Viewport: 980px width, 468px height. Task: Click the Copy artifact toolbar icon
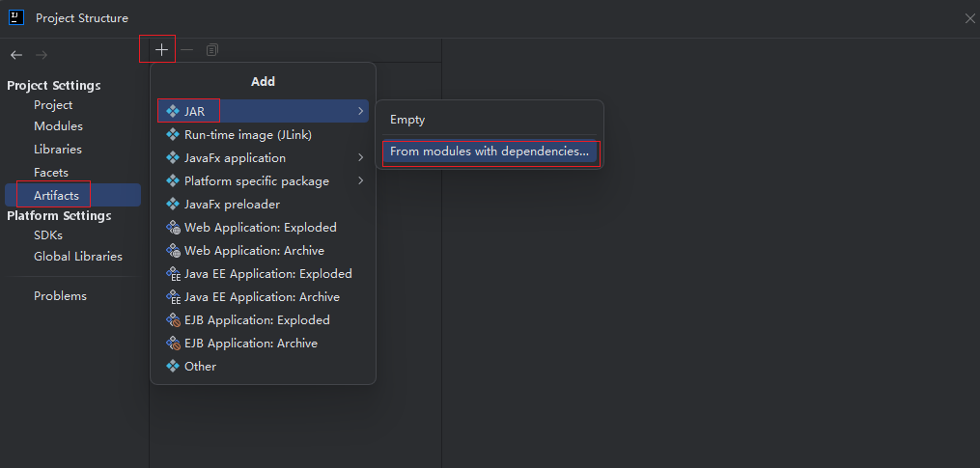(x=211, y=50)
